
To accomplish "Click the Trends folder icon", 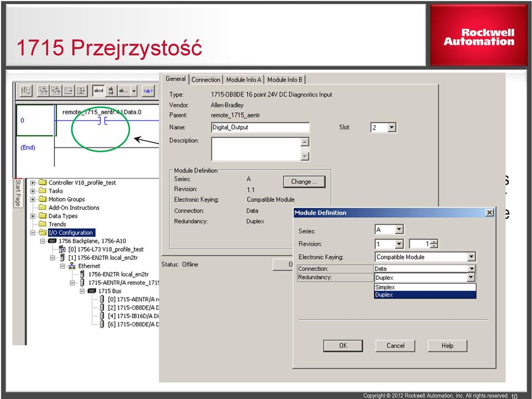I will click(x=43, y=224).
